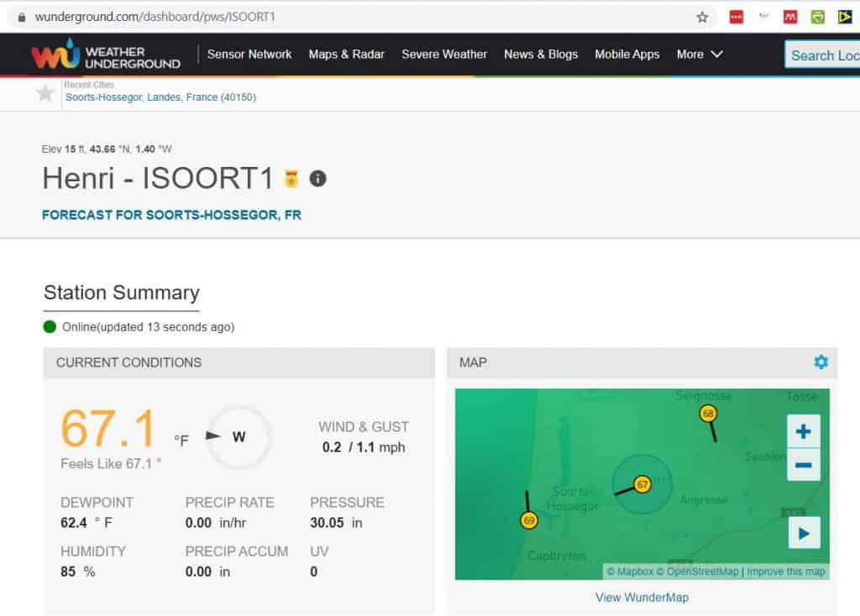Open the green extension icon in browser toolbar
The image size is (860, 616).
[x=817, y=17]
